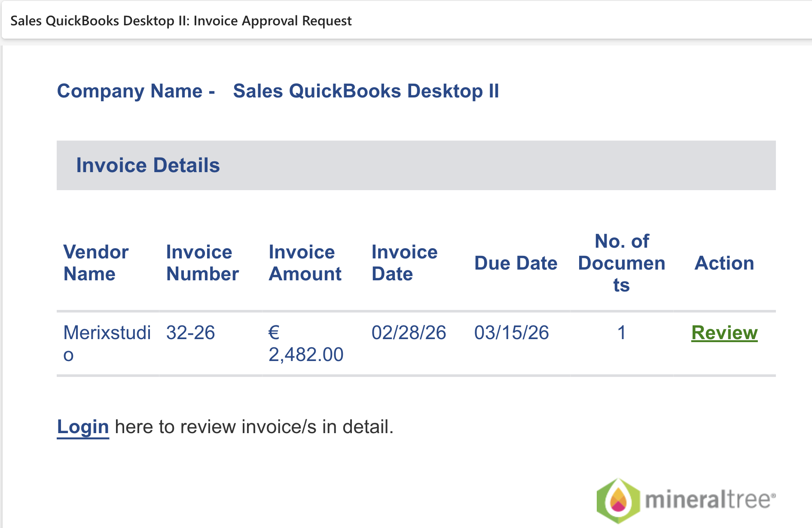Click the document count value 1
The width and height of the screenshot is (812, 528).
pyautogui.click(x=621, y=333)
